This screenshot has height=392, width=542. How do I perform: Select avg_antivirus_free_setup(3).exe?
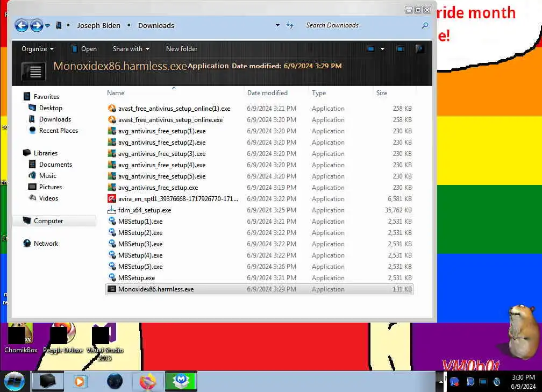tap(162, 154)
